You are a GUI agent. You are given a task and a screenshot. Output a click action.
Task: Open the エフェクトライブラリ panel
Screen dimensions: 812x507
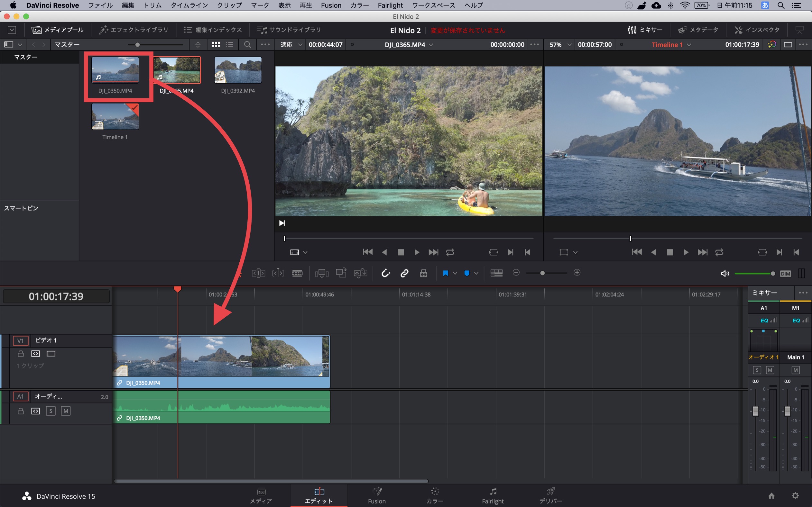pyautogui.click(x=134, y=30)
